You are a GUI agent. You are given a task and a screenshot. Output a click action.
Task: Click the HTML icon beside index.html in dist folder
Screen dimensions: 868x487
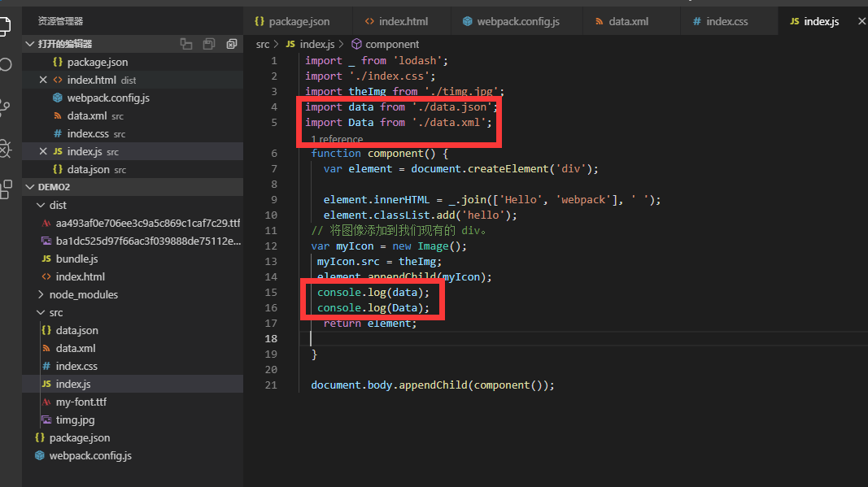point(46,276)
